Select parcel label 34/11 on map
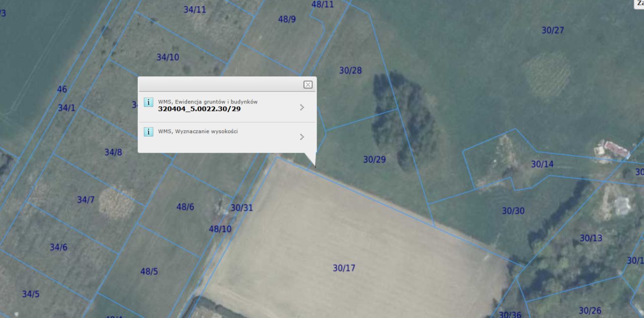Screen dimensions: 644x318 click(x=194, y=9)
